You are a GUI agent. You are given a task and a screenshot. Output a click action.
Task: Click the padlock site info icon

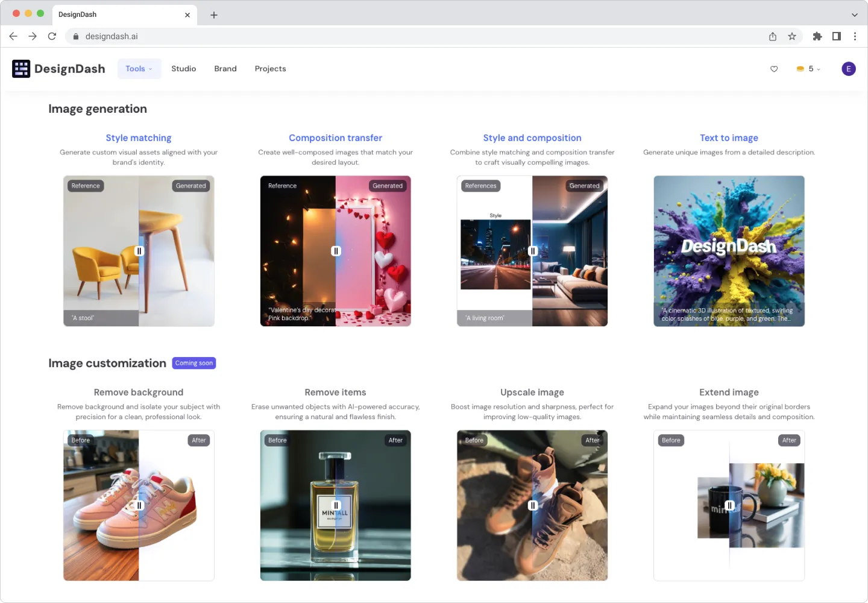pyautogui.click(x=76, y=37)
